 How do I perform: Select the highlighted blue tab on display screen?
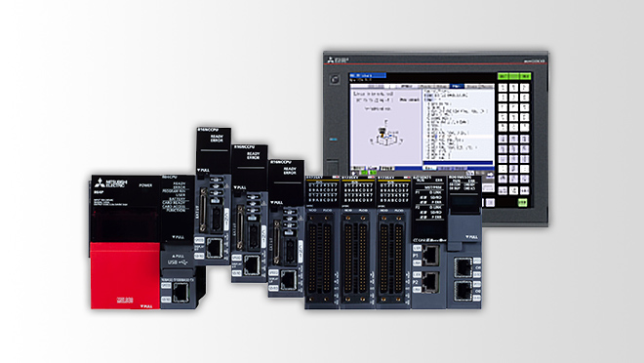tap(456, 86)
